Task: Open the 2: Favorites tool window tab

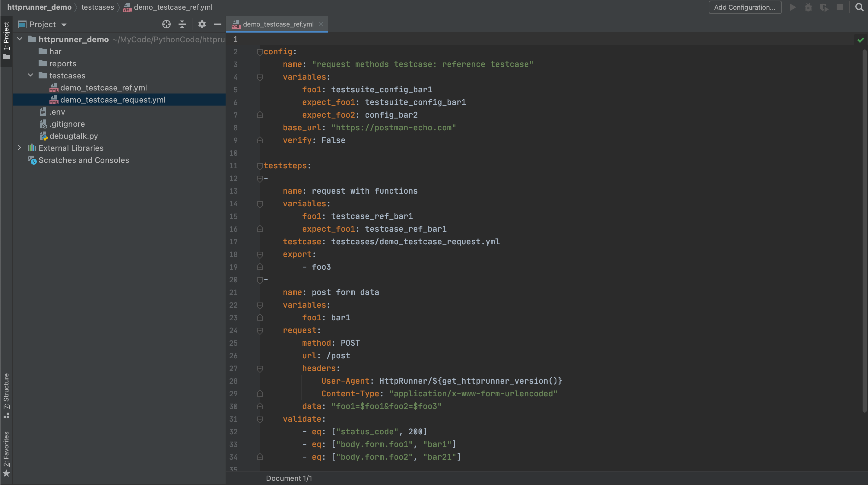Action: (6, 454)
